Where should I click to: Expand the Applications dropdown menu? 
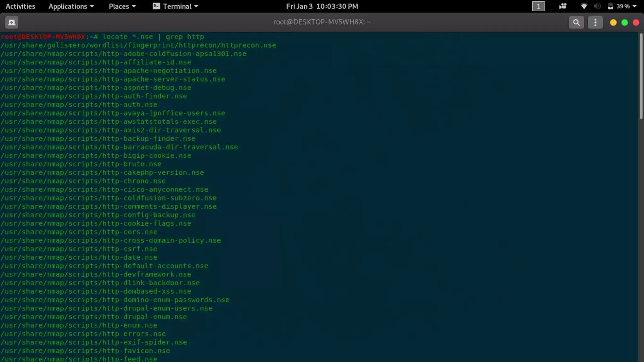pyautogui.click(x=71, y=6)
